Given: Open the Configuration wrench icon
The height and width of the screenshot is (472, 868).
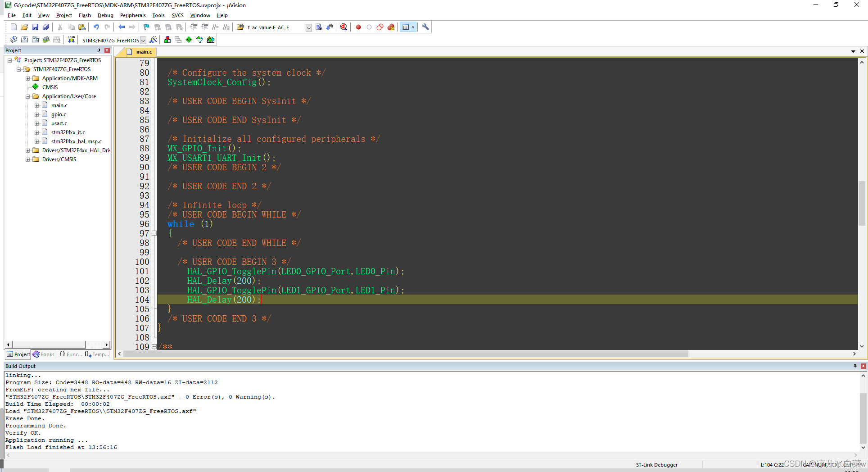Looking at the screenshot, I should point(425,27).
